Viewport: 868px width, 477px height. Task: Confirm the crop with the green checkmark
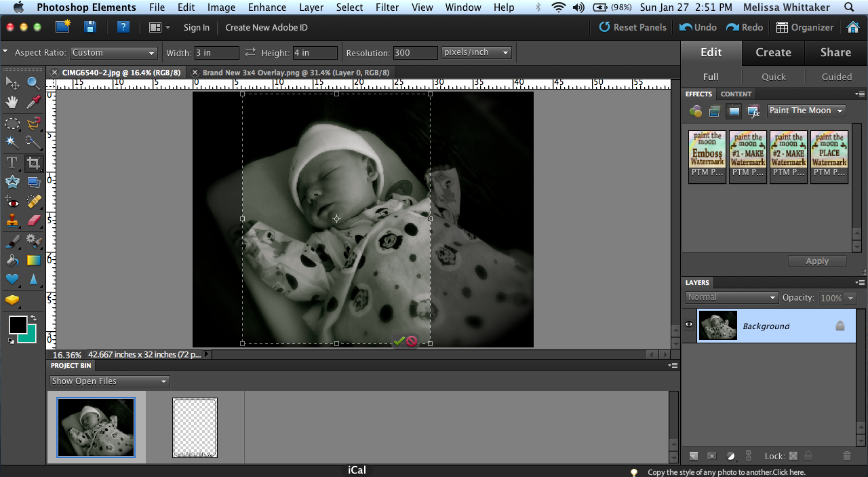coord(399,341)
